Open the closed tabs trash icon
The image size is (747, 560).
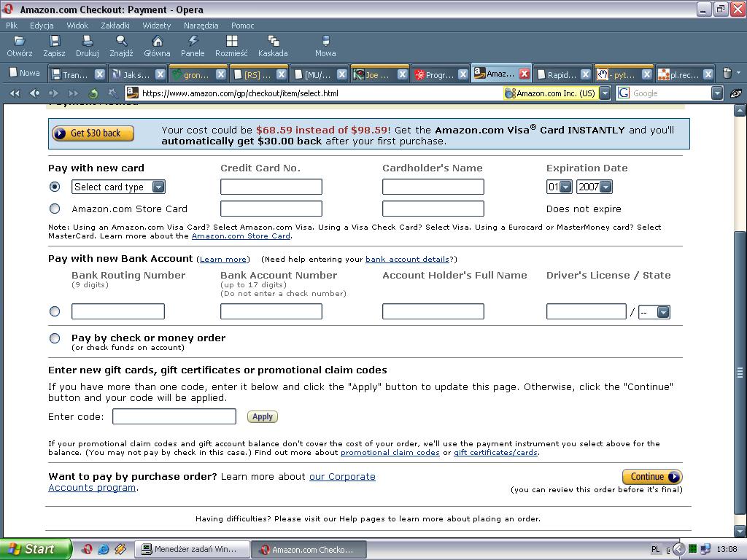pyautogui.click(x=727, y=74)
